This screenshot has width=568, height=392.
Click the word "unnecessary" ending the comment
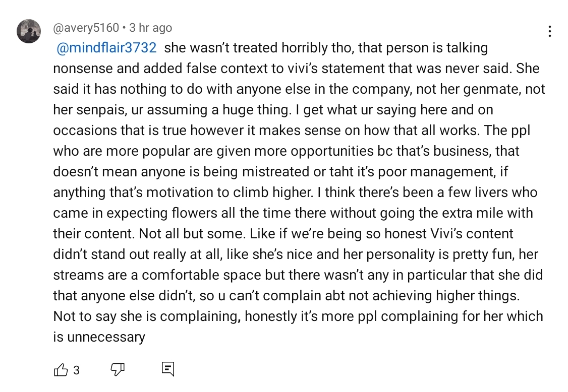pyautogui.click(x=106, y=337)
